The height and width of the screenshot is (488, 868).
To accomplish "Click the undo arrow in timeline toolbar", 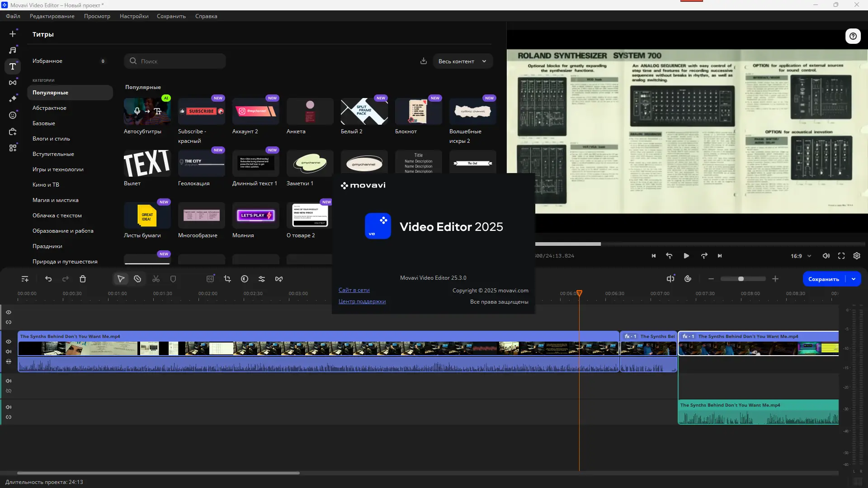I will 48,279.
